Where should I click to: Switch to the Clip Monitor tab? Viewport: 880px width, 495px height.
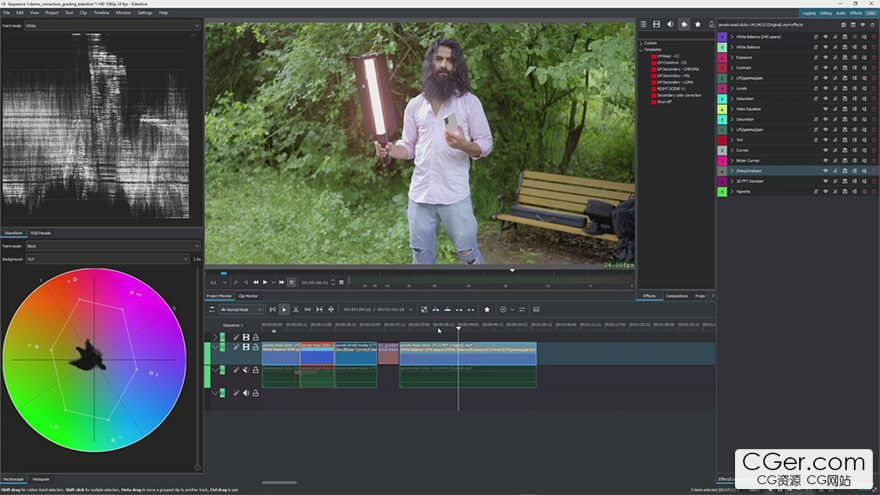point(248,296)
